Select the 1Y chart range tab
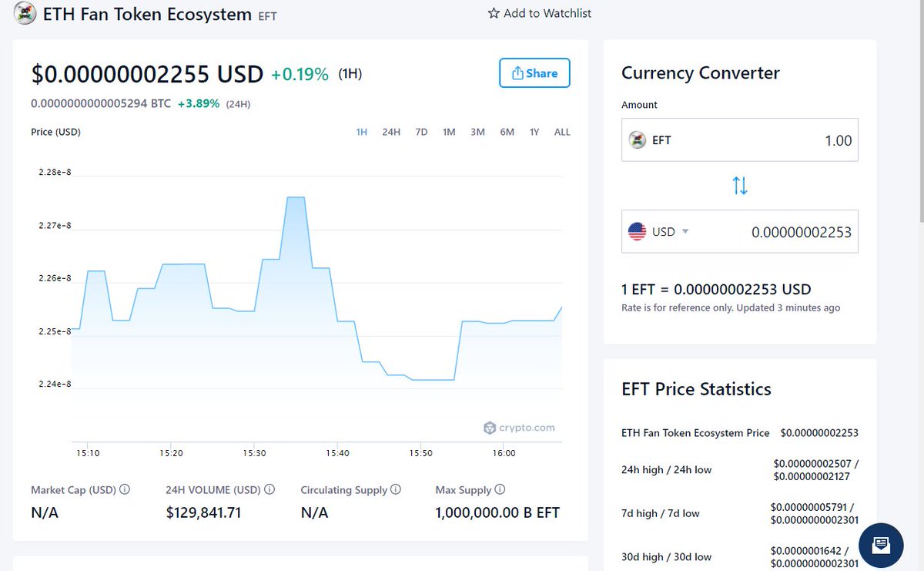The height and width of the screenshot is (571, 924). [534, 132]
